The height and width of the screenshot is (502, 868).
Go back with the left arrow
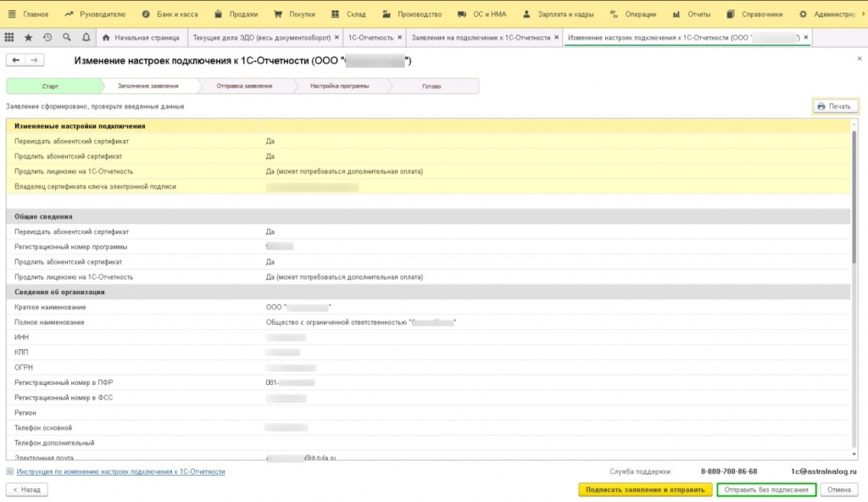15,60
